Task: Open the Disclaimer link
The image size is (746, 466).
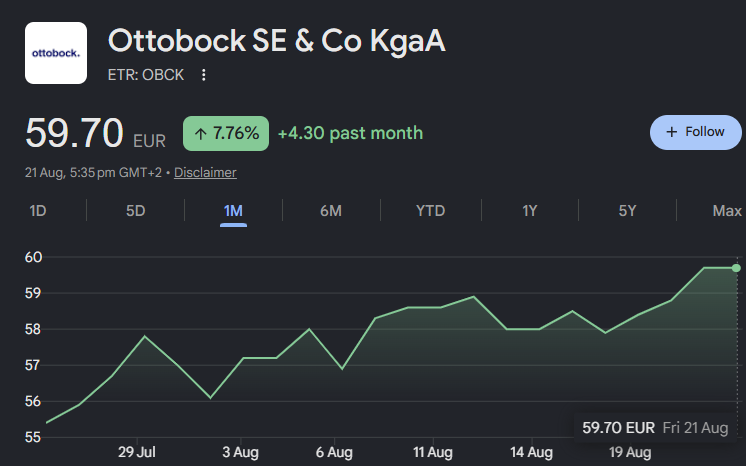Action: click(205, 172)
